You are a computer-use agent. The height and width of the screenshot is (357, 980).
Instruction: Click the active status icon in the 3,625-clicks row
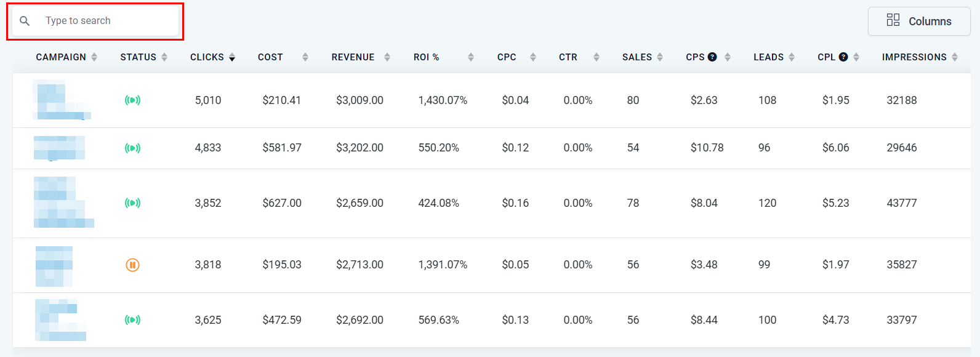132,319
